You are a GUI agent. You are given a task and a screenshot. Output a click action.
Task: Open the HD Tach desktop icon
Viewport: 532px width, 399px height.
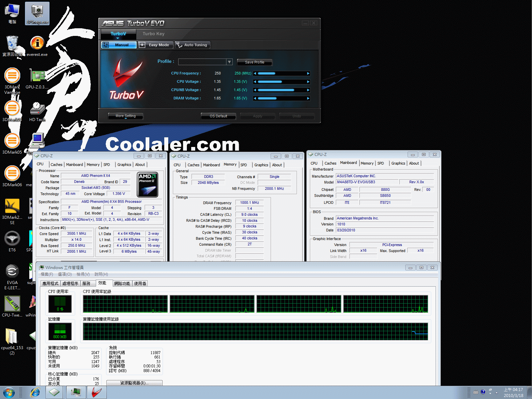[x=37, y=111]
